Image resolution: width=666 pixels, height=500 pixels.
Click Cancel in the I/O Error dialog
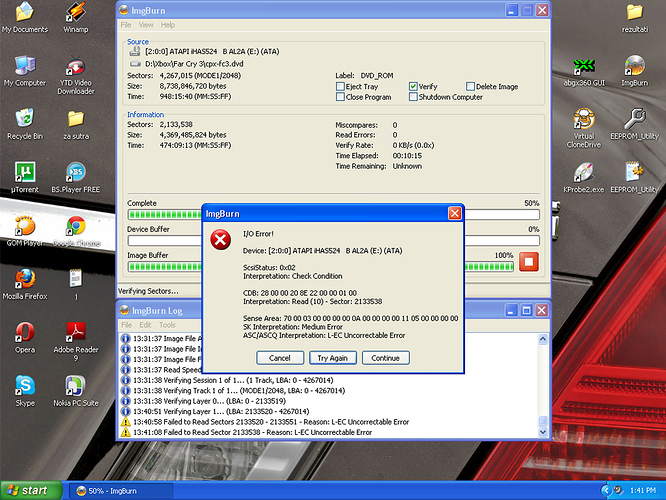(x=280, y=358)
